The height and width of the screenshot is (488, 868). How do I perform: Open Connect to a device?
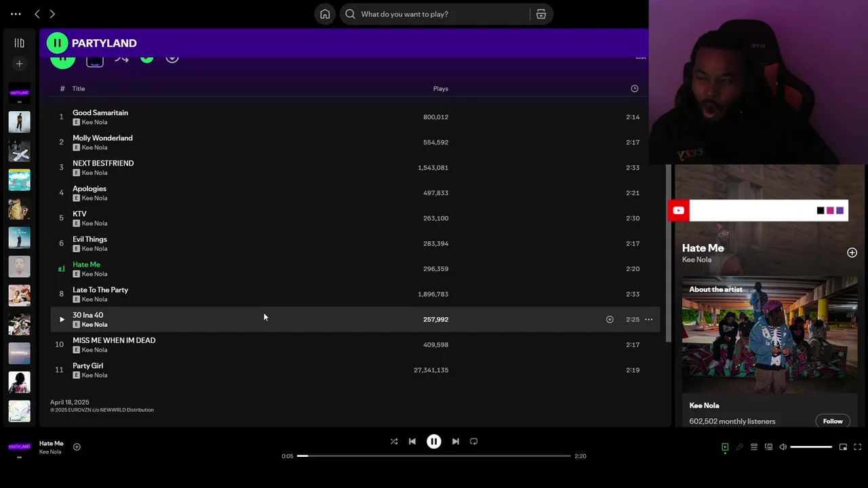[768, 447]
